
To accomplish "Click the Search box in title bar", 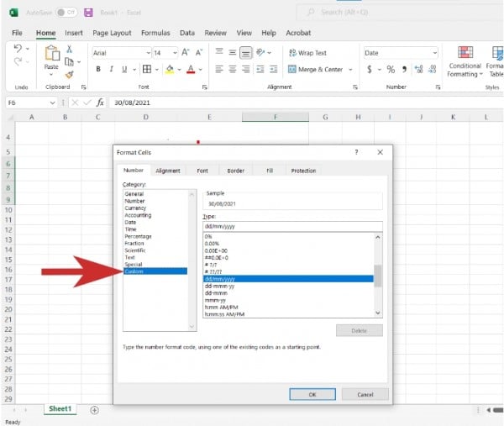I will point(398,13).
